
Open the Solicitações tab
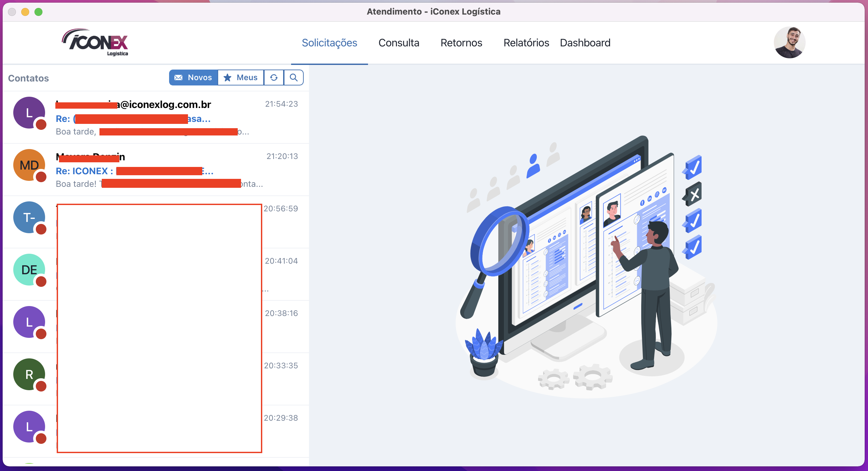coord(329,43)
